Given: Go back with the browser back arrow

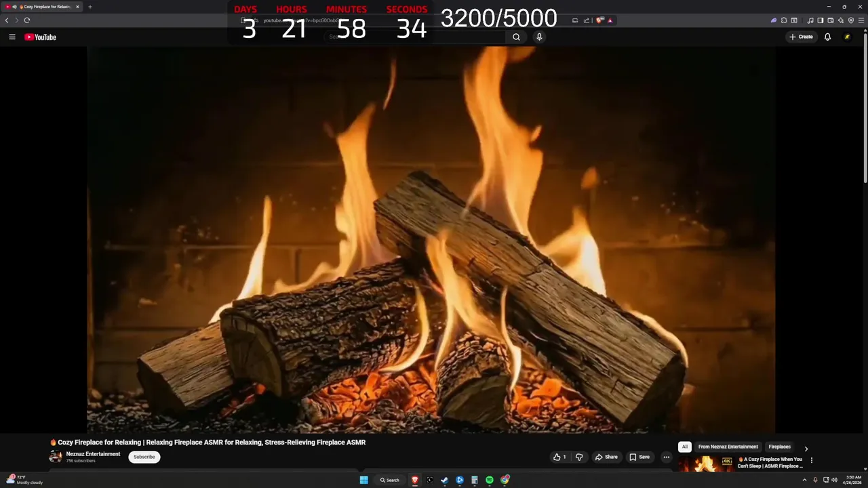Looking at the screenshot, I should click(7, 20).
